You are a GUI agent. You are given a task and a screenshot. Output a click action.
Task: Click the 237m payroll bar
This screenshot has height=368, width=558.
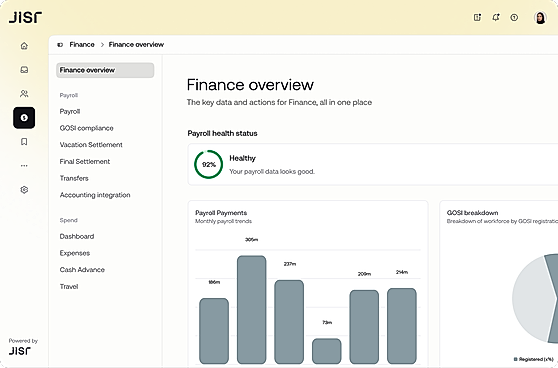[x=289, y=322]
